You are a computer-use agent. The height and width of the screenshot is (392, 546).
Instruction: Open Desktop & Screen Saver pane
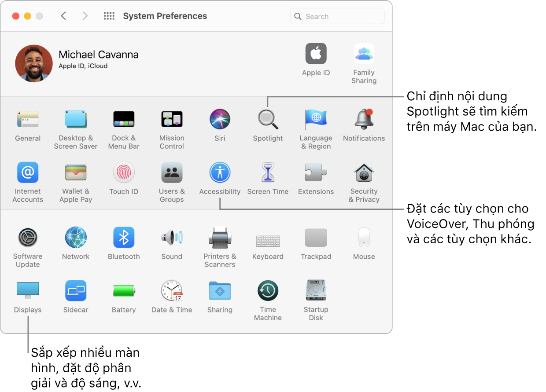(x=76, y=119)
